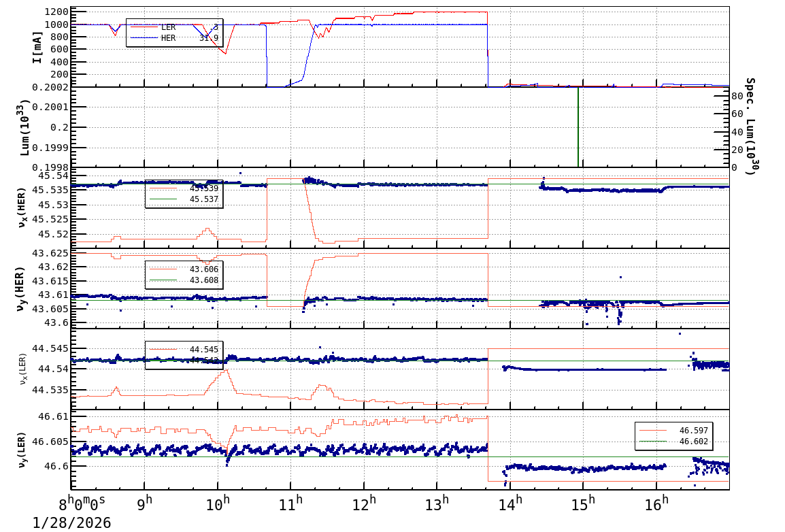Click the 12h time axis label

[364, 503]
